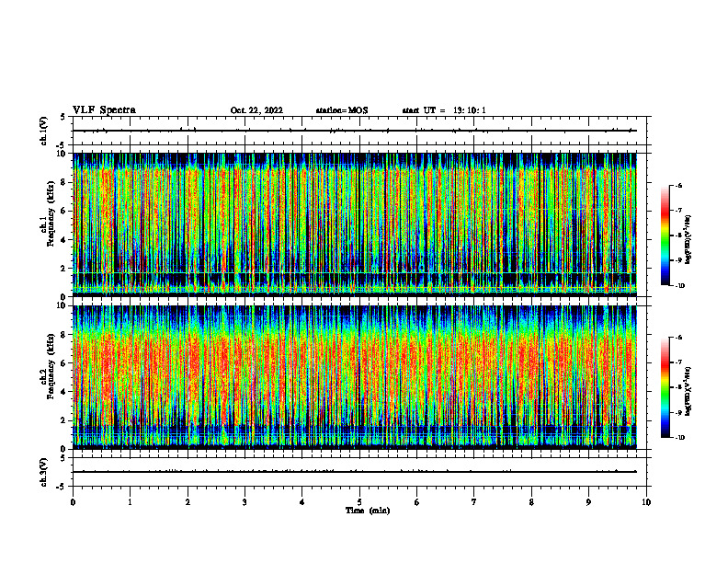728x563 pixels.
Task: Click the "Time (min)" axis title
Action: tap(368, 511)
